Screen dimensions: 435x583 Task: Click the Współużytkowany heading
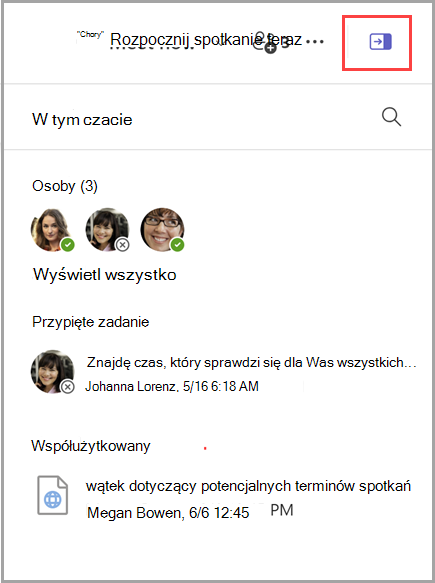coord(91,446)
